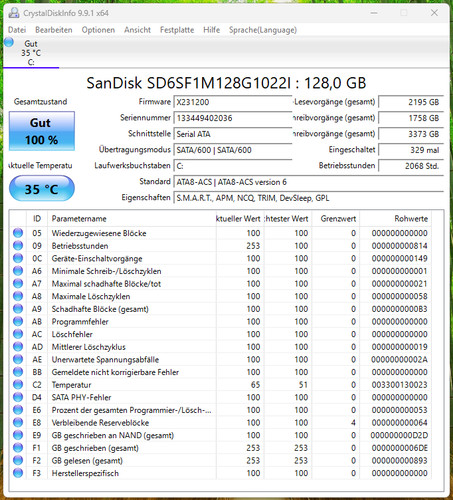
Task: Click raw value 00000000002A
Action: coord(399,359)
